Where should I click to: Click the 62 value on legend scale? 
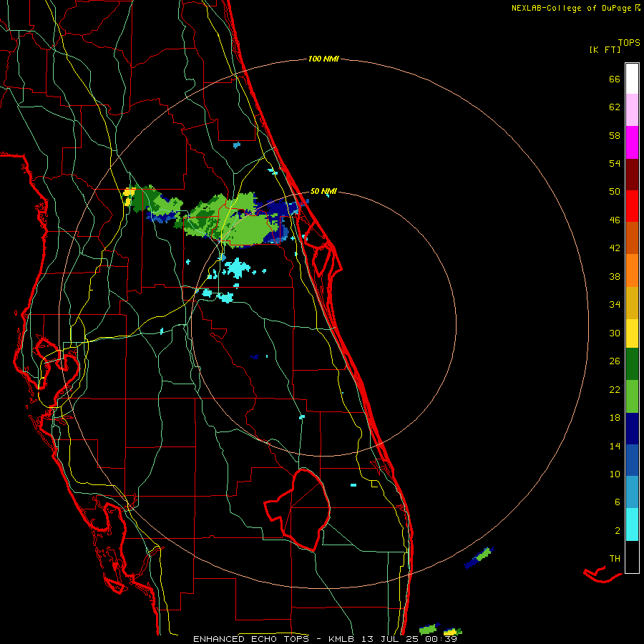click(615, 107)
